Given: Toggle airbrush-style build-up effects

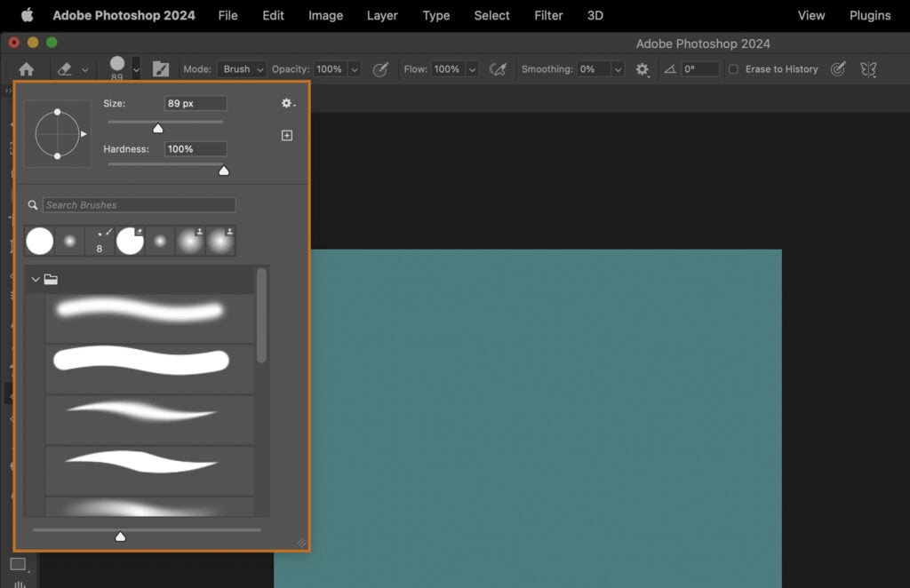Looking at the screenshot, I should (498, 68).
